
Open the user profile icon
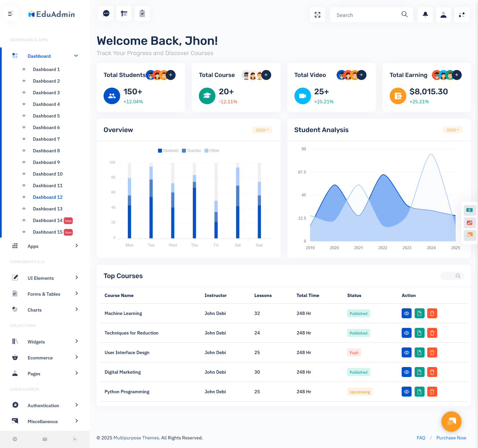coord(443,15)
